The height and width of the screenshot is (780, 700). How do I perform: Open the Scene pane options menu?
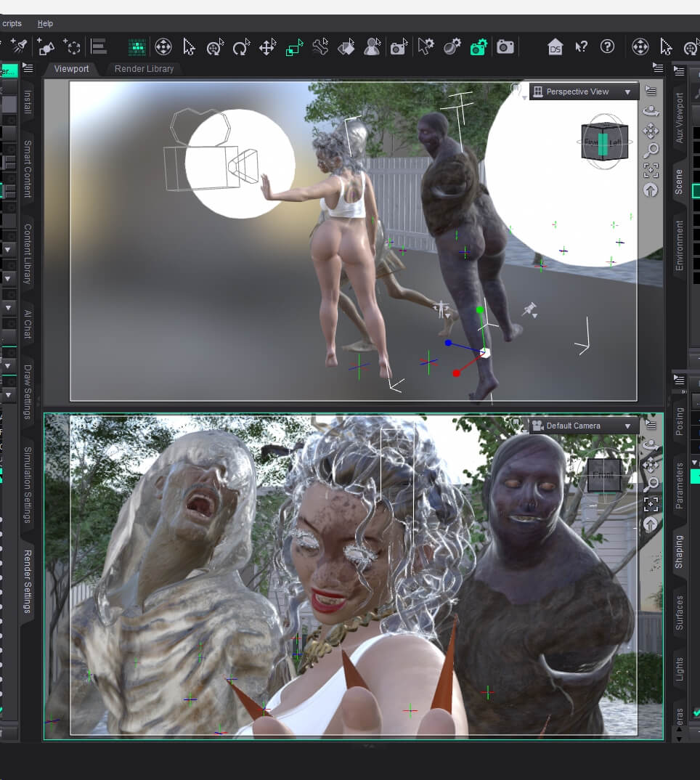(x=679, y=71)
